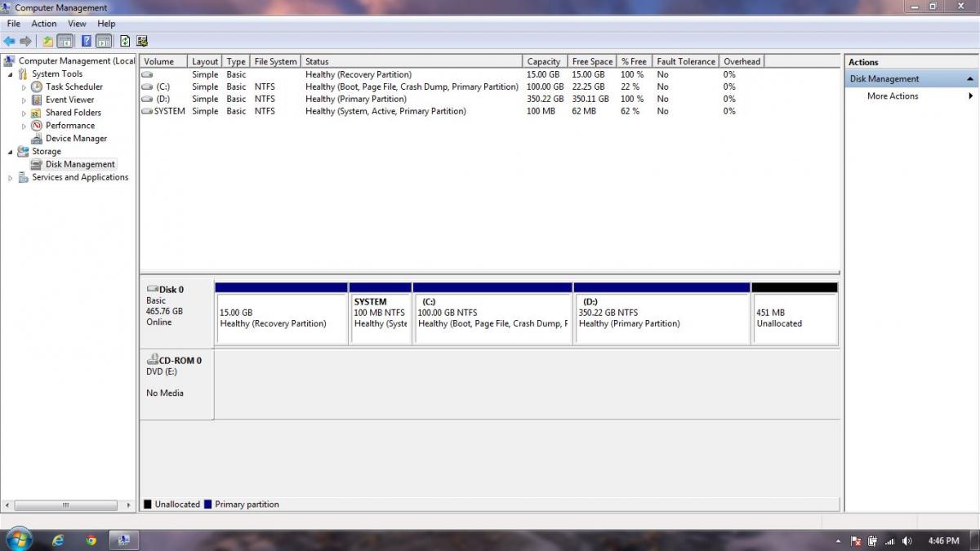This screenshot has width=980, height=551.
Task: Sort by the Overhead column header
Action: 742,61
